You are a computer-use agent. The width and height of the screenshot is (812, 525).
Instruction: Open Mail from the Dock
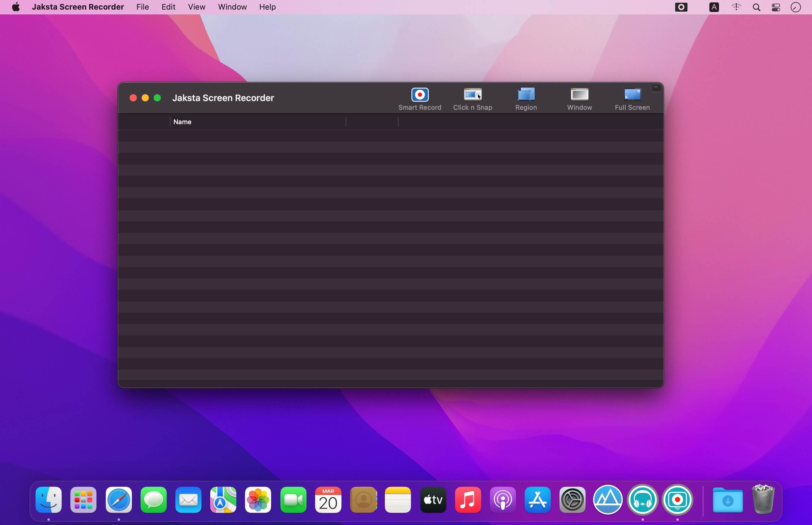pos(188,499)
